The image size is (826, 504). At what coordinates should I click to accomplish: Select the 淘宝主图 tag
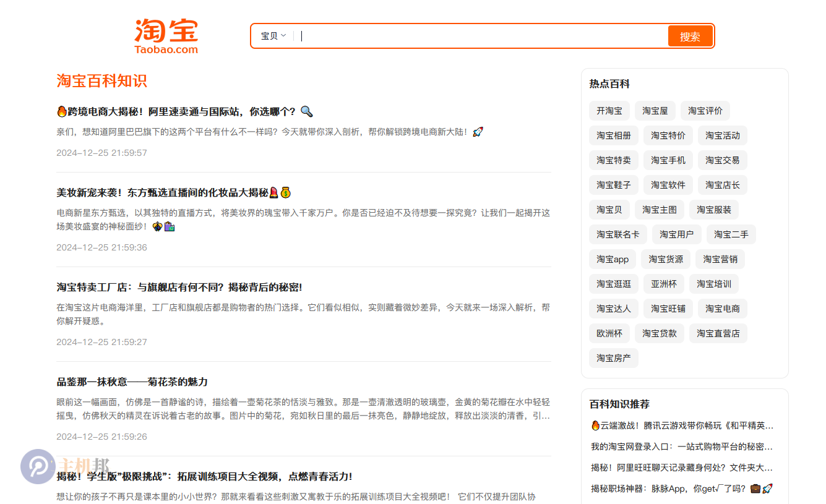(x=660, y=210)
